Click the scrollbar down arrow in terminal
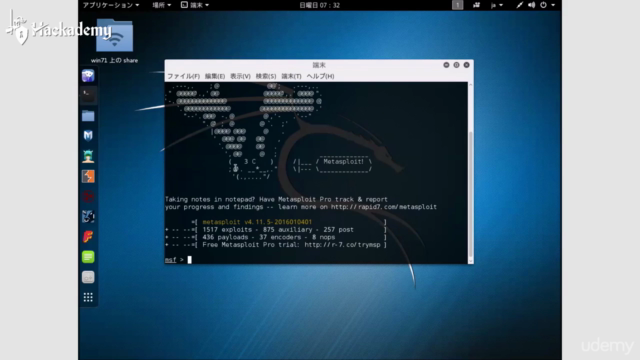Screen dimensions: 640x360 pyautogui.click(x=471, y=261)
